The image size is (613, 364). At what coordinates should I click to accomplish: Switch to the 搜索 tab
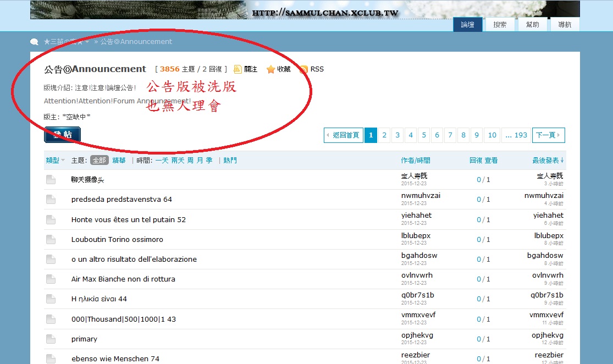click(x=500, y=25)
